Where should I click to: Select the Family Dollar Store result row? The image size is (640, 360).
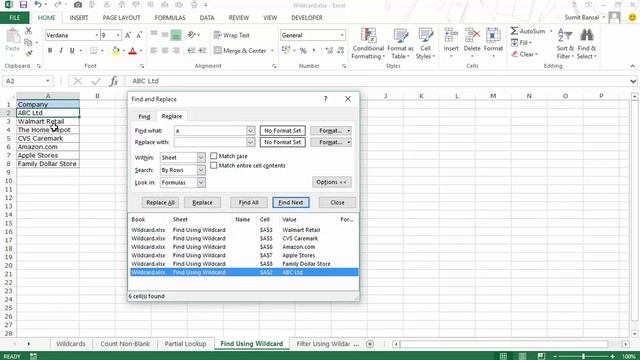(x=244, y=264)
